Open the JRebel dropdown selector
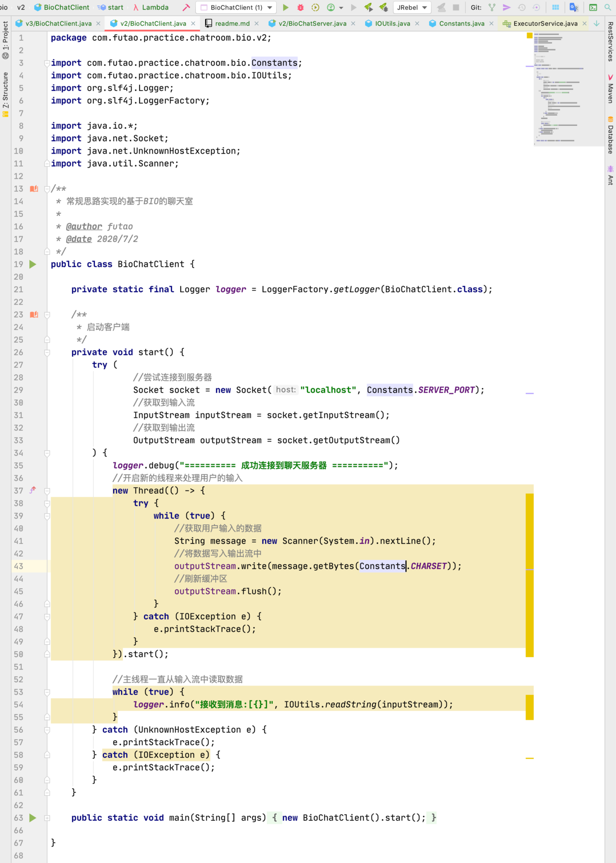616x863 pixels. [412, 7]
